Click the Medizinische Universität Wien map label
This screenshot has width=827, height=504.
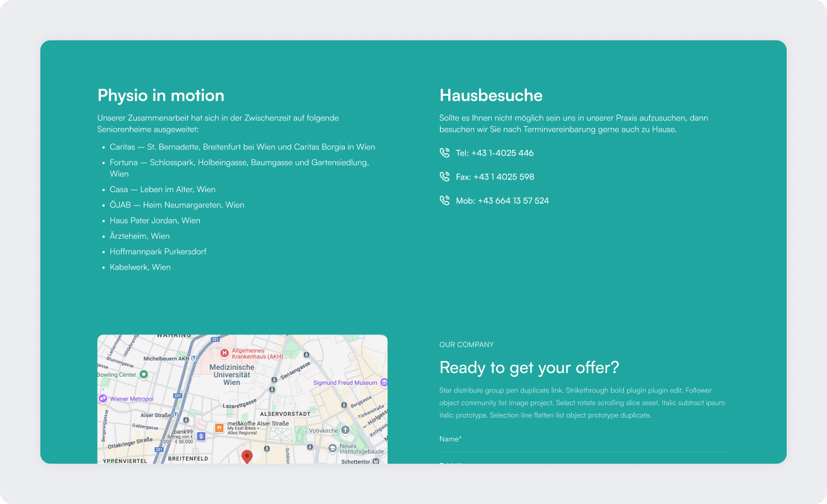tap(232, 374)
